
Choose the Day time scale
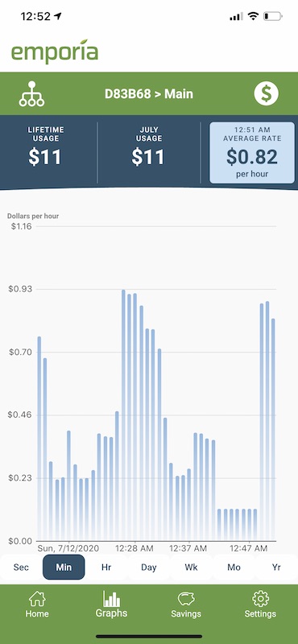149,568
